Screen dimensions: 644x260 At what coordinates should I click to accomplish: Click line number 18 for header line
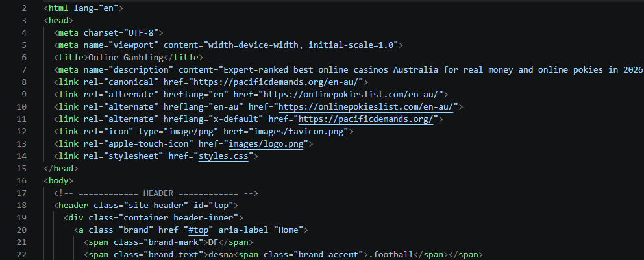tap(22, 205)
